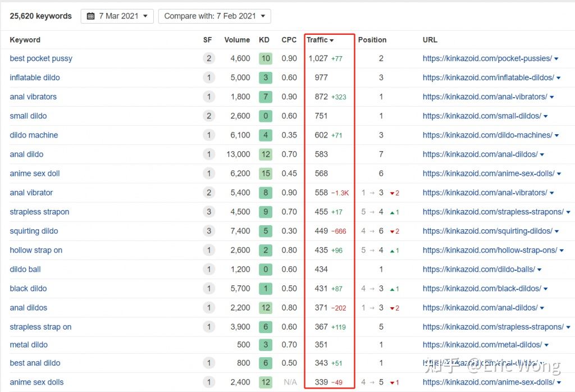The width and height of the screenshot is (575, 392).
Task: Click KD badge 10 in best pocket pussy row
Action: pyautogui.click(x=266, y=58)
